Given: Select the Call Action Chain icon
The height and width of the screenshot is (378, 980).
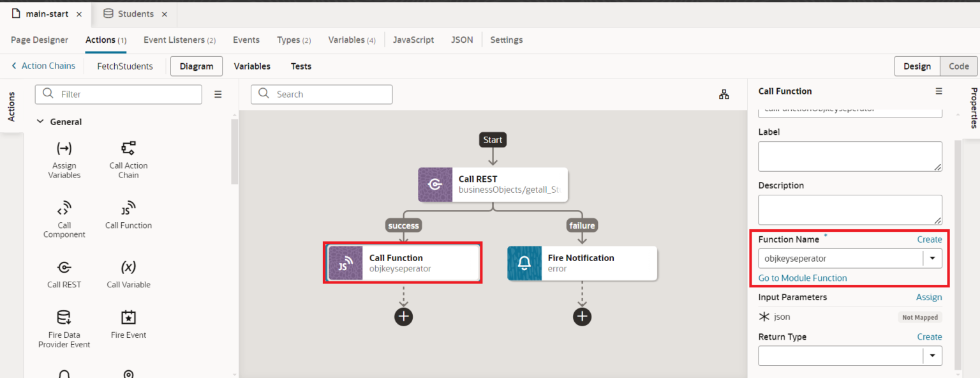Looking at the screenshot, I should click(x=128, y=149).
